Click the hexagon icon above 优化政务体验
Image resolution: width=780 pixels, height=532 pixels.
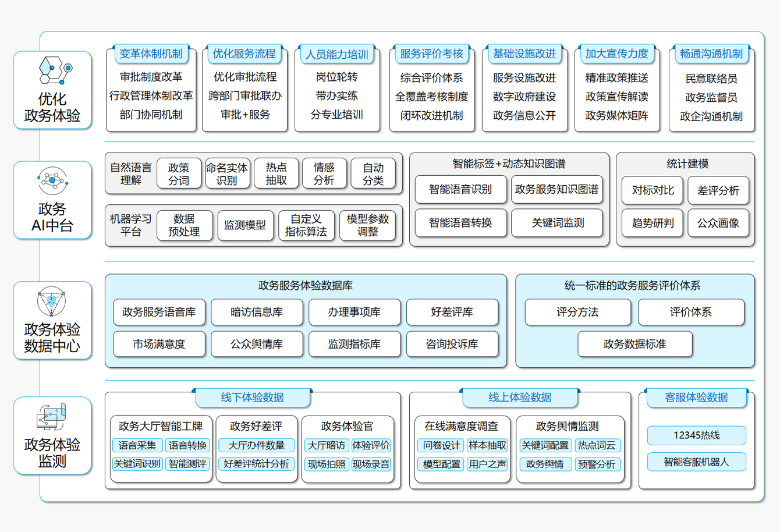coord(55,70)
